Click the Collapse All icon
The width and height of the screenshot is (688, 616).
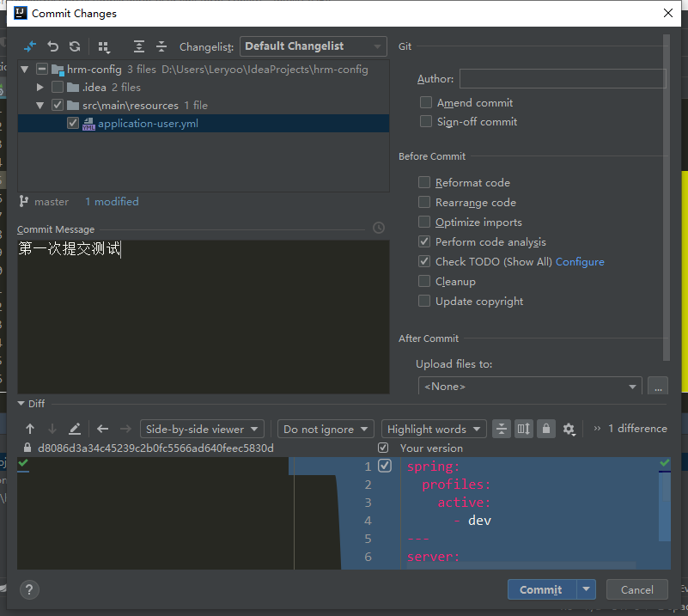point(161,46)
